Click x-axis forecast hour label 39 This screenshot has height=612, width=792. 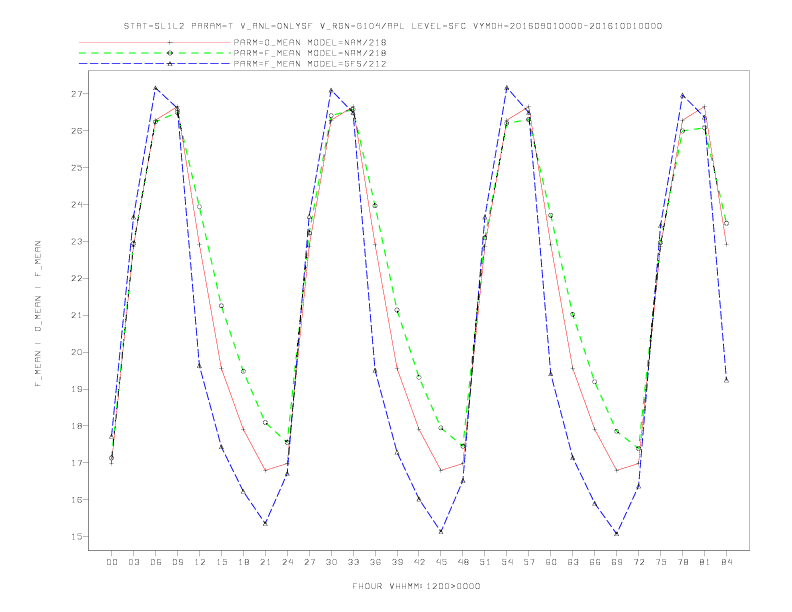click(397, 562)
